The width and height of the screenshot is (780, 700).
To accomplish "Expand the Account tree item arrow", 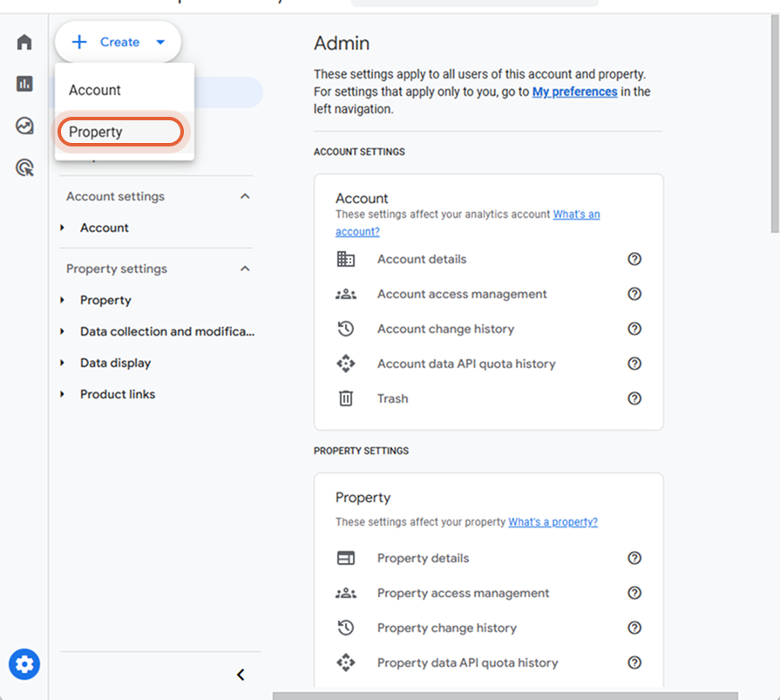I will (x=62, y=228).
